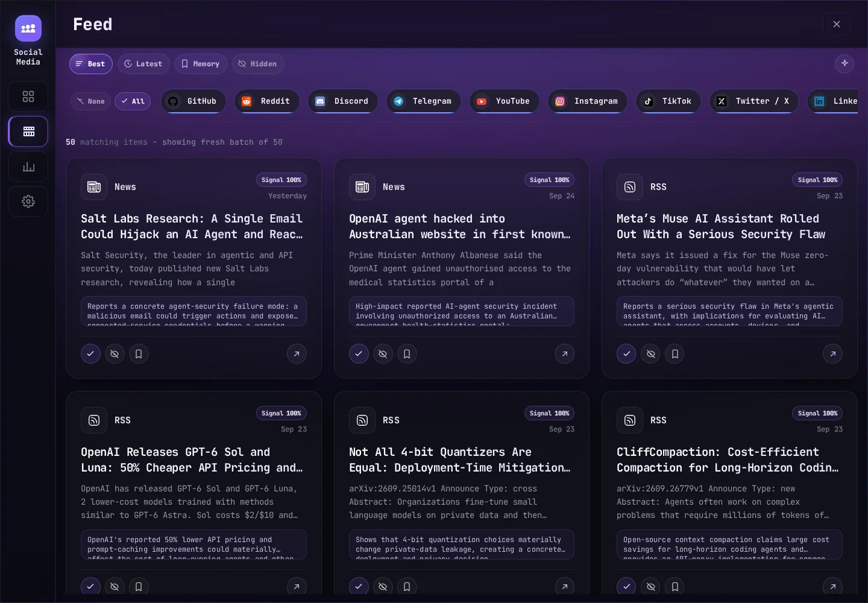The height and width of the screenshot is (603, 868).
Task: Open Salt Labs Research article externally
Action: [297, 354]
